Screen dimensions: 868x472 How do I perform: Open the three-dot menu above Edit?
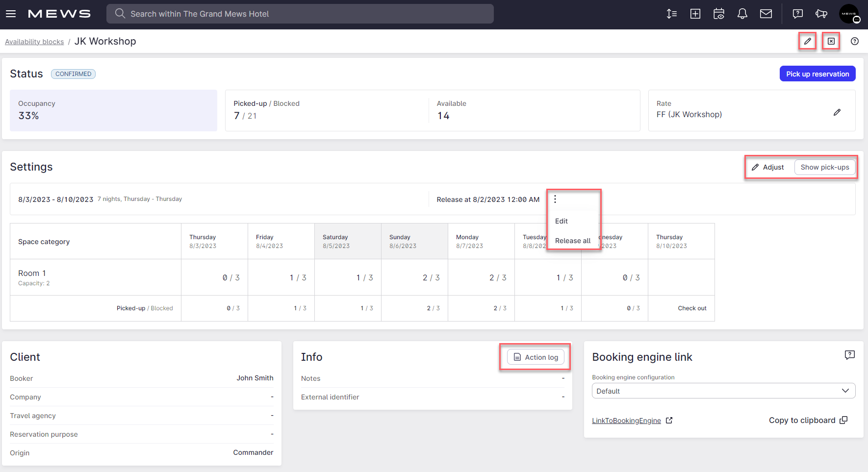pos(555,199)
